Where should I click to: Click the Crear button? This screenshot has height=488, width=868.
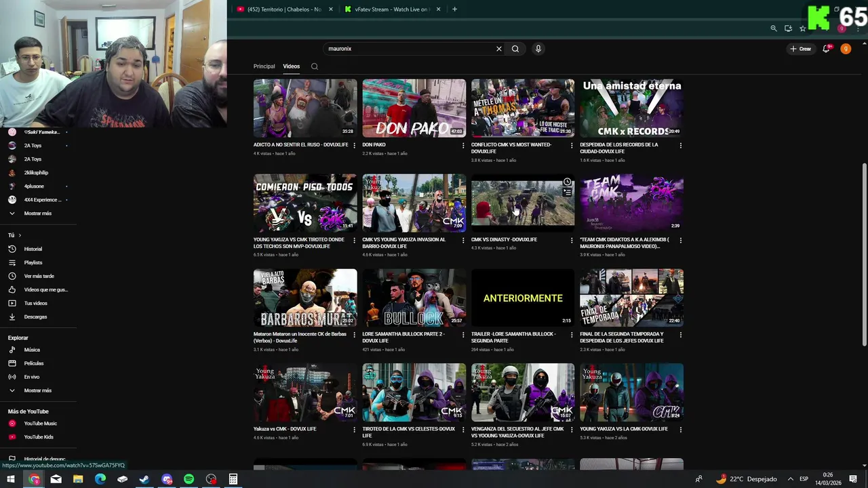pos(800,49)
